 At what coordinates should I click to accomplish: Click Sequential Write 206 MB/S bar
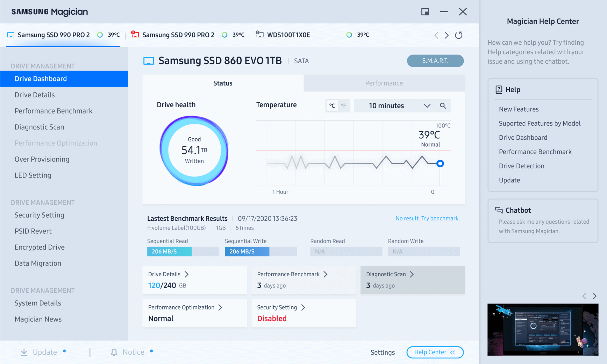(x=261, y=252)
